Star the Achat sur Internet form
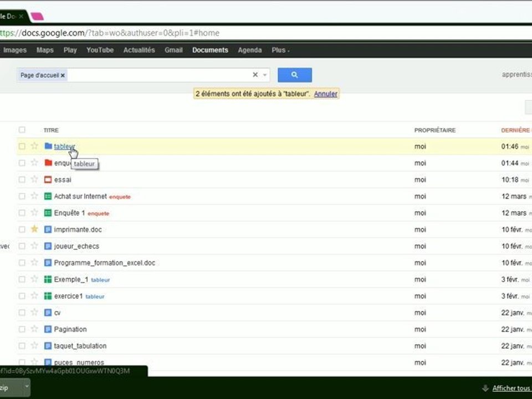 [x=34, y=196]
